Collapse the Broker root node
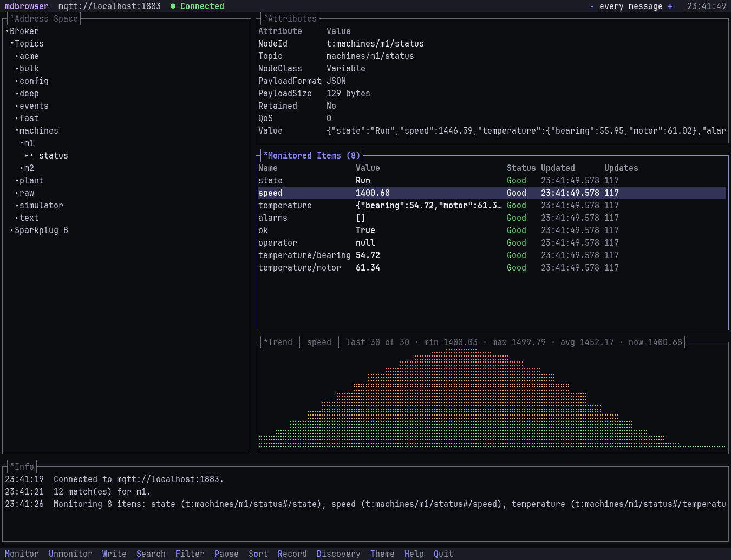The width and height of the screenshot is (731, 560). coord(7,31)
